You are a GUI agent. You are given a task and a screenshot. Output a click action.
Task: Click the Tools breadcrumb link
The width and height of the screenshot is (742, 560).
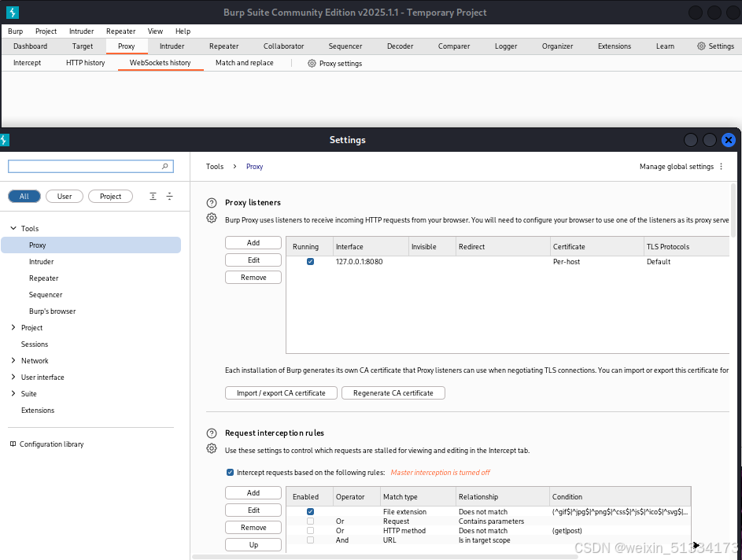pyautogui.click(x=214, y=167)
